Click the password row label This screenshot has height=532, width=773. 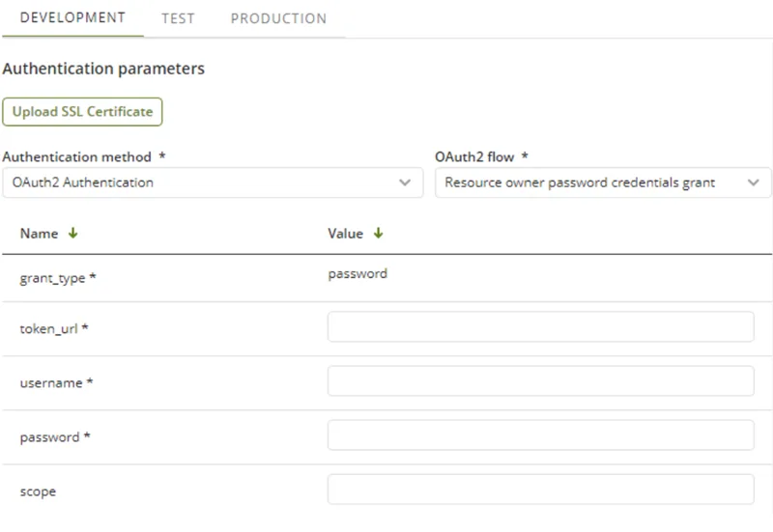[x=55, y=437]
